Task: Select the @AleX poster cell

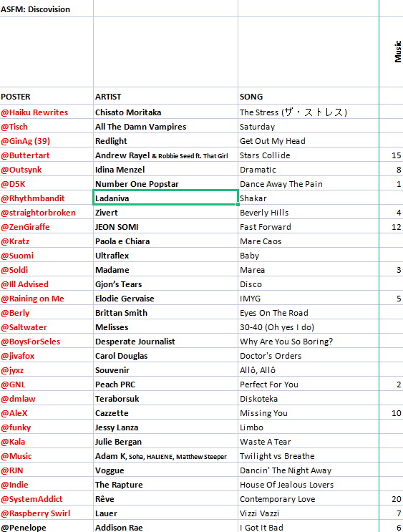Action: [x=47, y=413]
